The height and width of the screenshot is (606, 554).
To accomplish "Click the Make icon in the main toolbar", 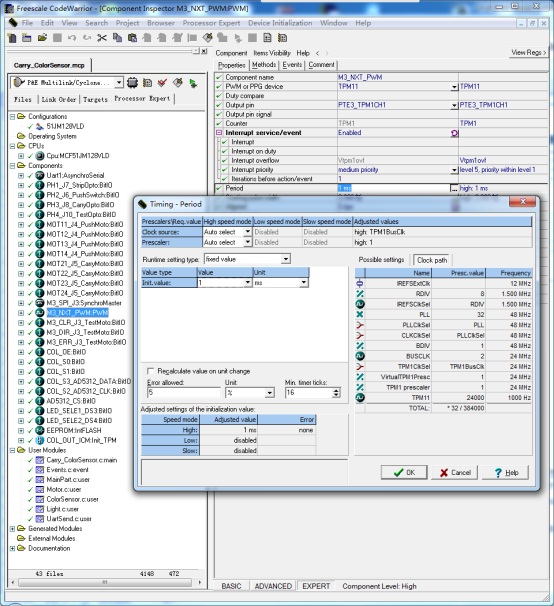I will point(208,37).
